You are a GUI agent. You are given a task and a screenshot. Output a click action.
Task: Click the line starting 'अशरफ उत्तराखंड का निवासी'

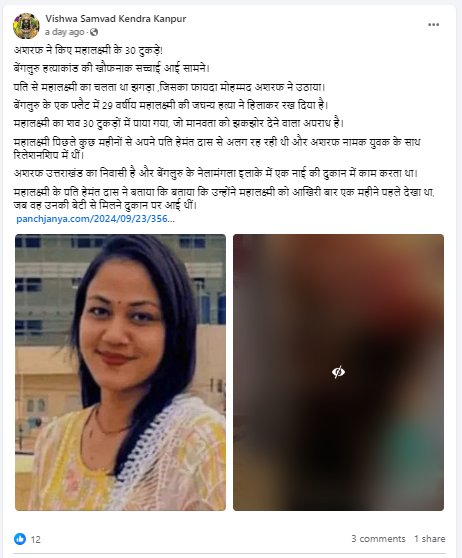click(x=216, y=174)
